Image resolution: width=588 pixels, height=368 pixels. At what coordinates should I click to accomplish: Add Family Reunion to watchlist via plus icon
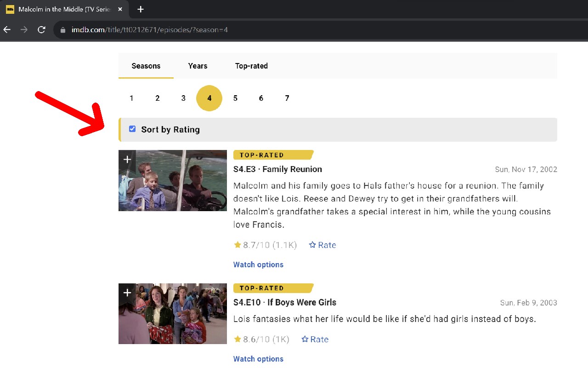click(127, 160)
